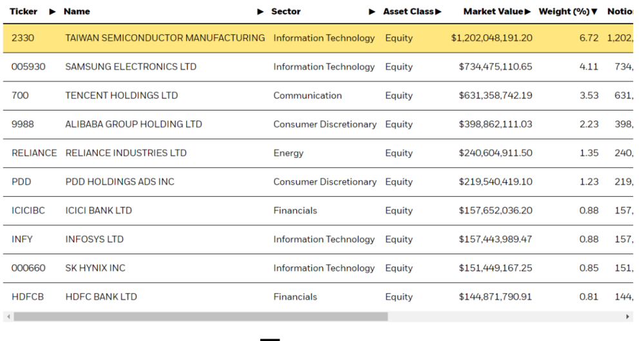Click weight value 0.85
The height and width of the screenshot is (341, 644).
(x=589, y=268)
